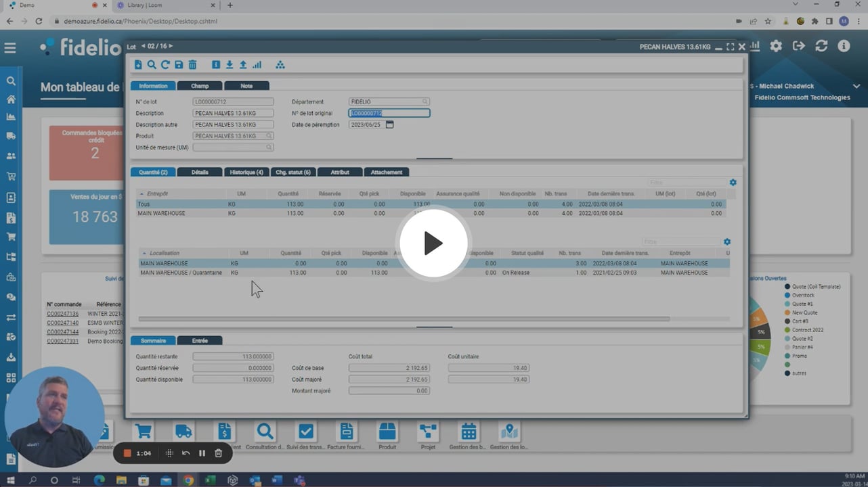The width and height of the screenshot is (868, 487).
Task: Open the fidelio hamburger menu
Action: tap(10, 48)
